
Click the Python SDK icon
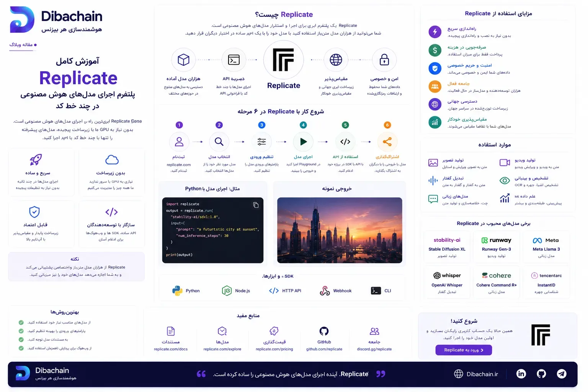pos(177,291)
